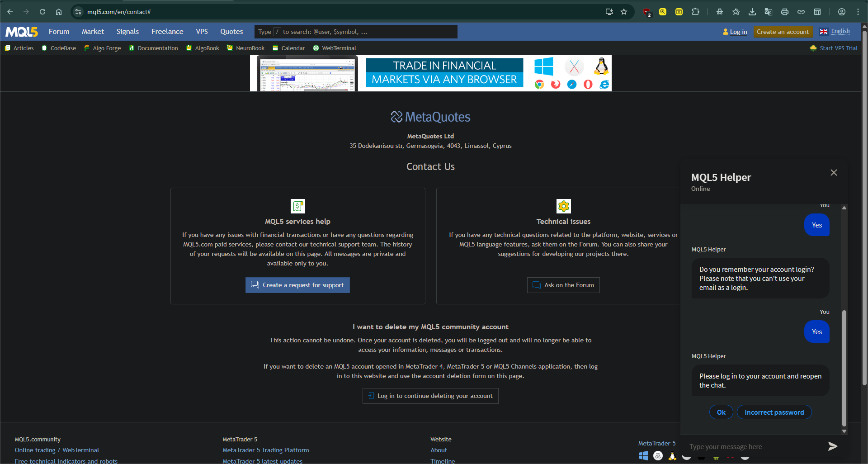
Task: Open Free technical indicators and robots link
Action: point(66,461)
